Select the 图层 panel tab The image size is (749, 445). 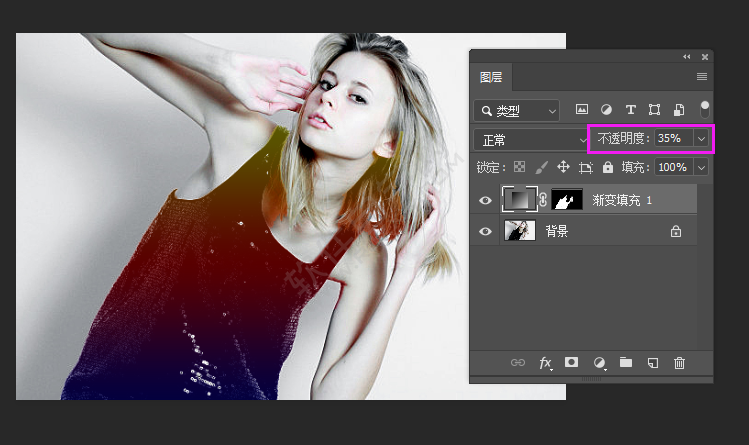(x=491, y=77)
